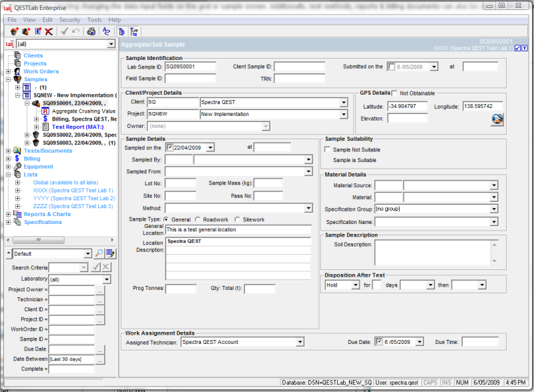Click the edit profile notepad icon near Default dropdown
The image size is (534, 392).
click(111, 253)
